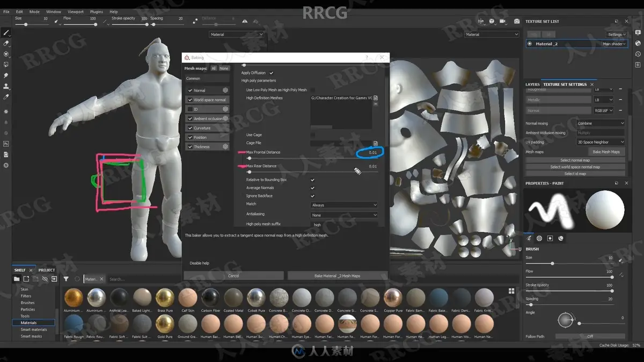Uncheck the Normal mesh map
The height and width of the screenshot is (362, 644).
[x=190, y=90]
